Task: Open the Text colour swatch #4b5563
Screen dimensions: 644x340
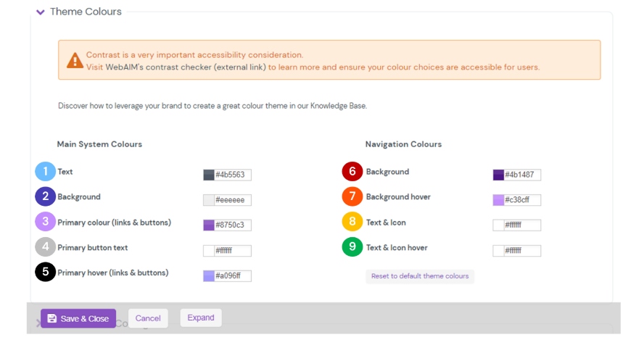Action: [x=209, y=175]
